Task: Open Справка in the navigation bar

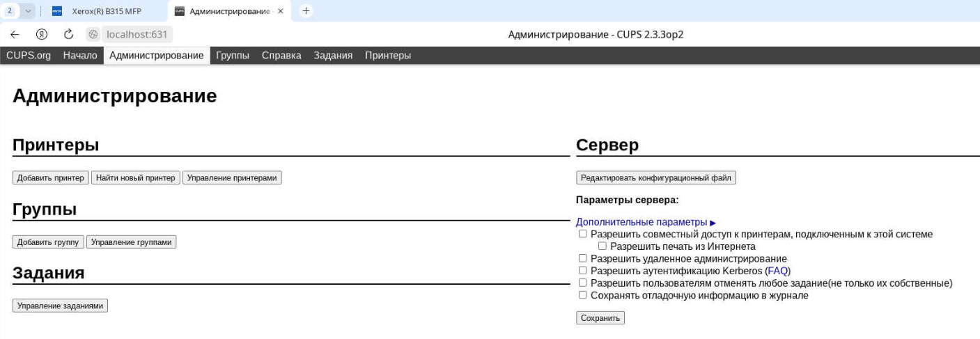Action: point(281,56)
